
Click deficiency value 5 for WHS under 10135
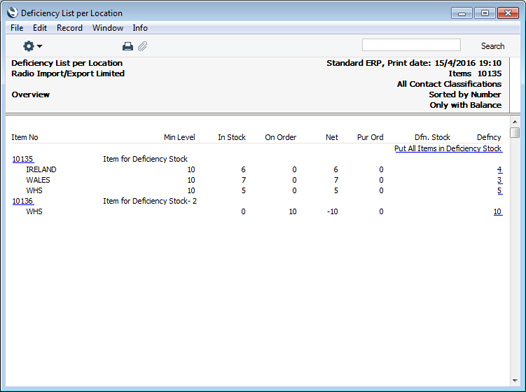(499, 190)
